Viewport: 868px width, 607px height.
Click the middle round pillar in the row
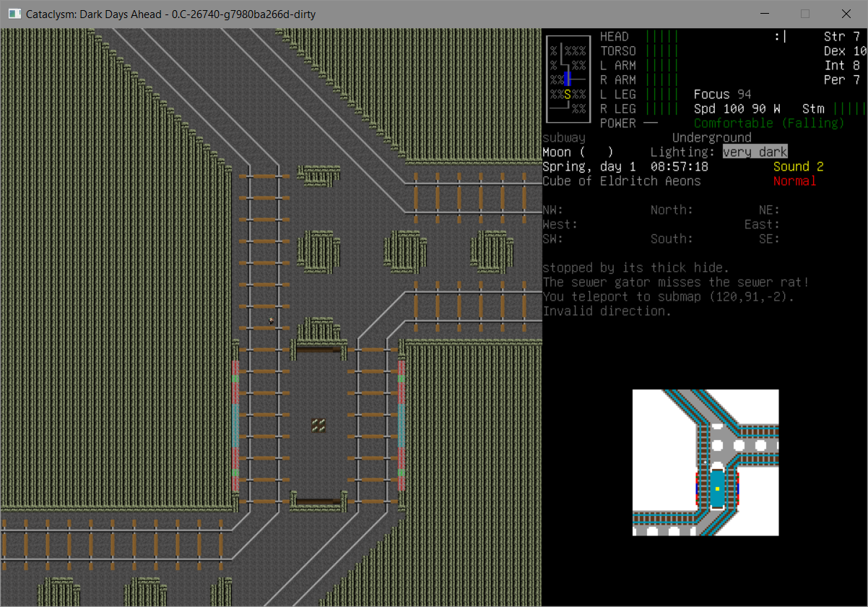point(405,251)
